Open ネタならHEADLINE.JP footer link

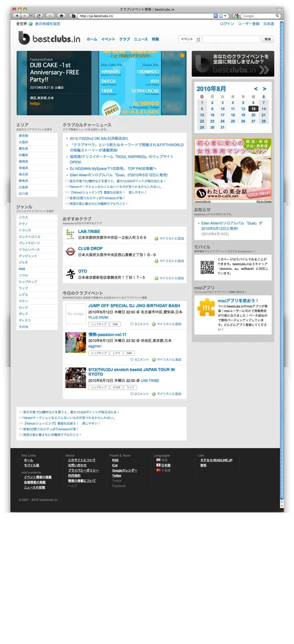[x=216, y=460]
